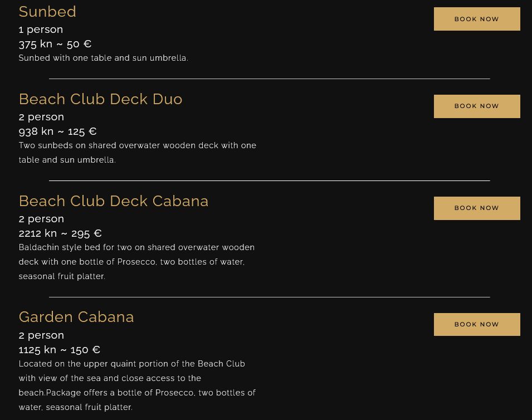Click Book Now for the Sunbed
Image resolution: width=532 pixels, height=420 pixels.
pos(476,19)
